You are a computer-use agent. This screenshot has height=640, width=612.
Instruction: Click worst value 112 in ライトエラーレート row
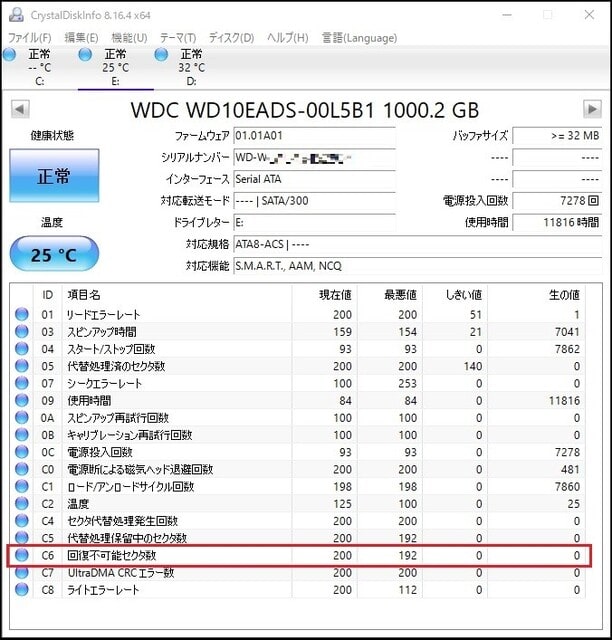point(407,590)
